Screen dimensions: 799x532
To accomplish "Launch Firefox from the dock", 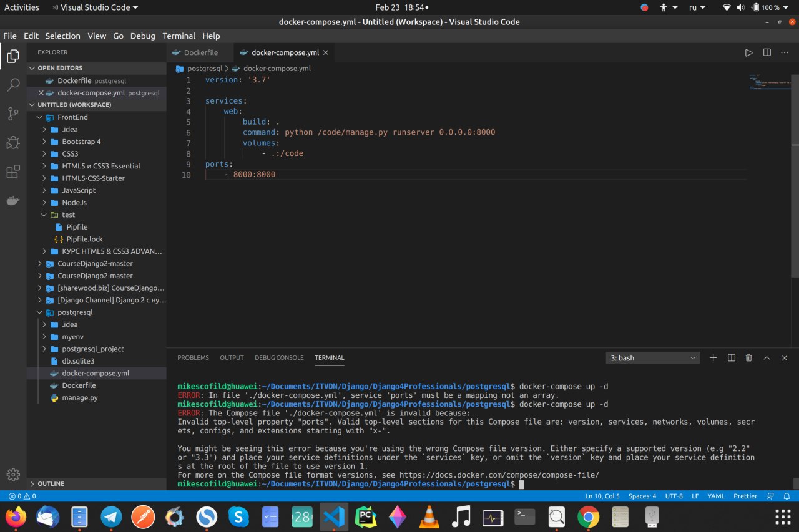I will [16, 516].
